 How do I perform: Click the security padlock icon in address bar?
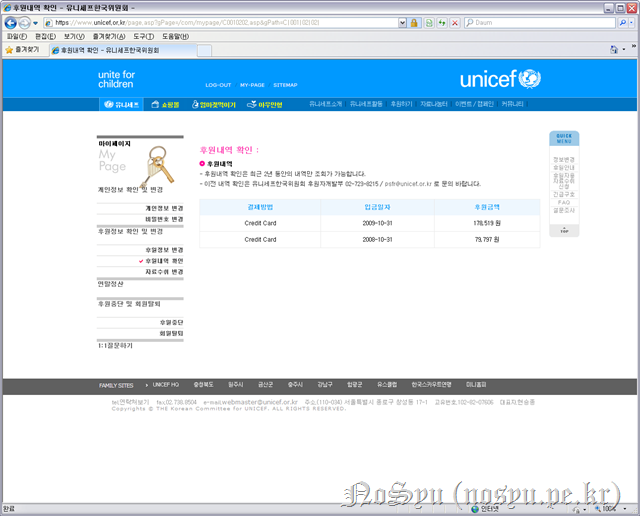pyautogui.click(x=414, y=22)
